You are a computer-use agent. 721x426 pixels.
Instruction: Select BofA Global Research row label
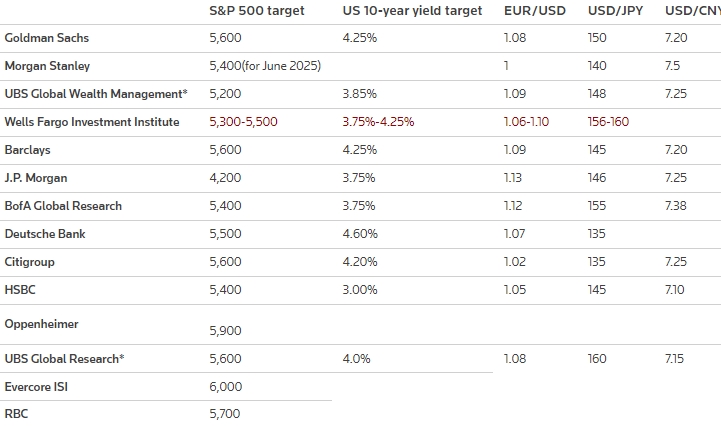click(x=63, y=206)
